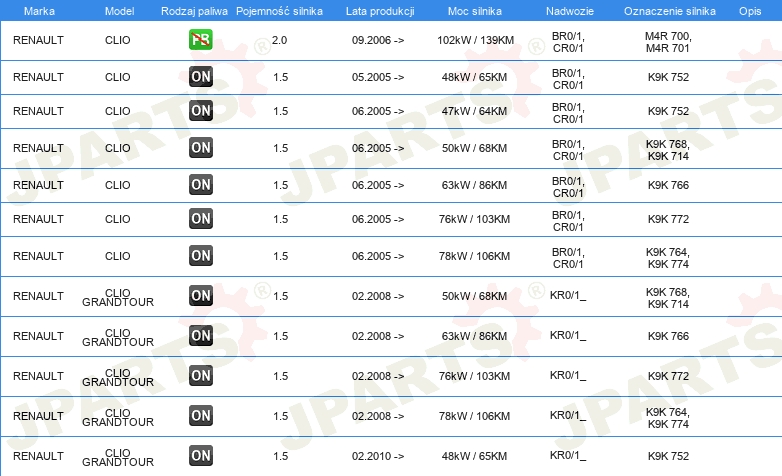This screenshot has width=782, height=476.
Task: Click the Nadwozie column header
Action: (570, 11)
